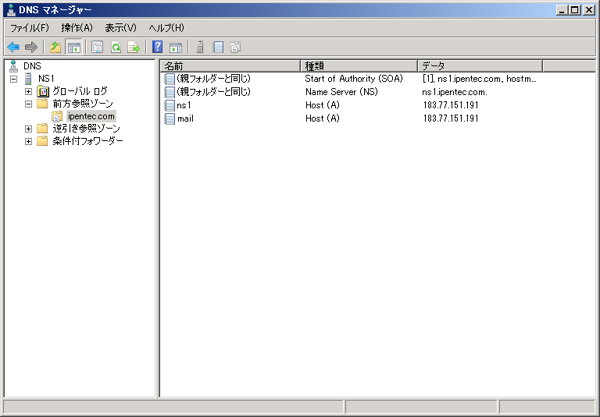The width and height of the screenshot is (600, 417).
Task: Click the new server tower icon
Action: (200, 47)
